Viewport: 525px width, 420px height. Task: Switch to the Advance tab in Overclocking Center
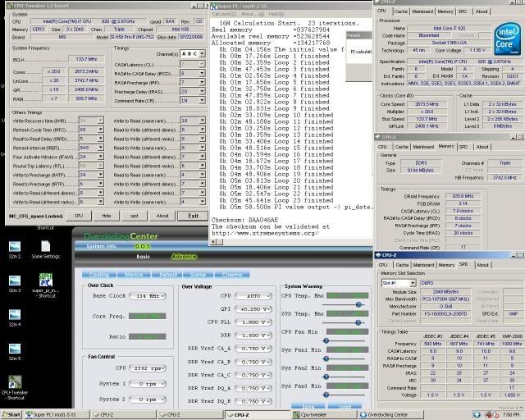[185, 256]
